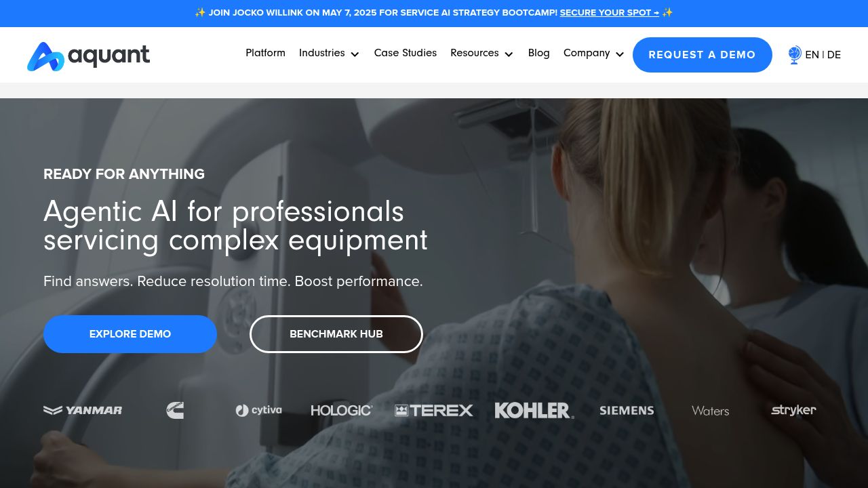The image size is (868, 488).
Task: Open the Benchmark Hub button
Action: click(336, 334)
